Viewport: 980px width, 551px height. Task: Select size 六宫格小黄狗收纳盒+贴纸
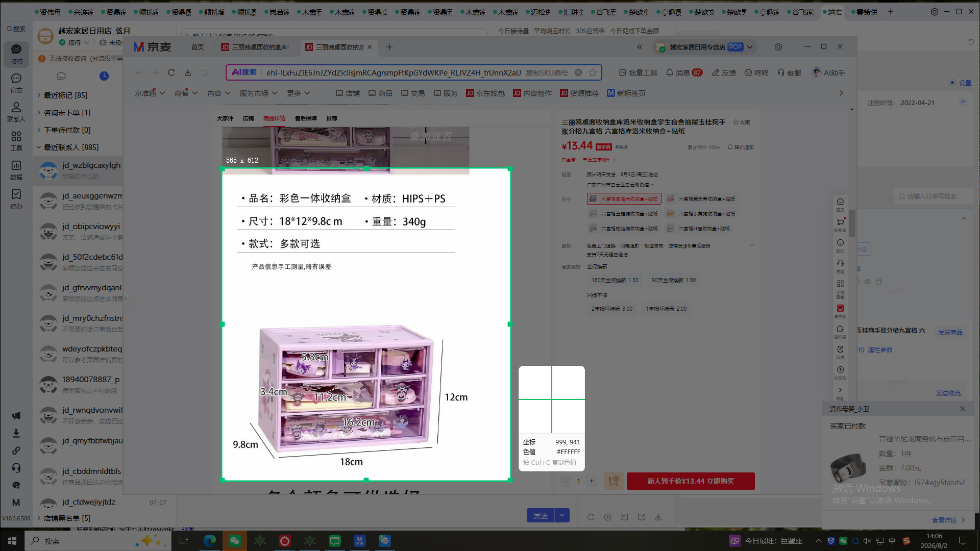pyautogui.click(x=701, y=214)
